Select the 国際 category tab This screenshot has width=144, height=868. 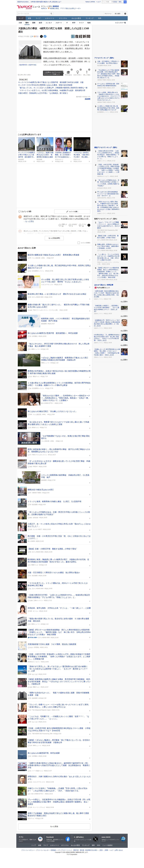pos(34,23)
